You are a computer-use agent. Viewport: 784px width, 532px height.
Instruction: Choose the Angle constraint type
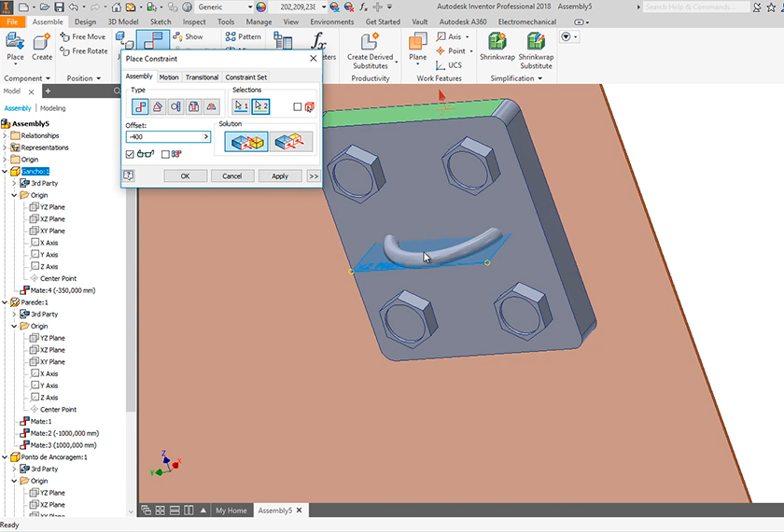click(x=158, y=106)
